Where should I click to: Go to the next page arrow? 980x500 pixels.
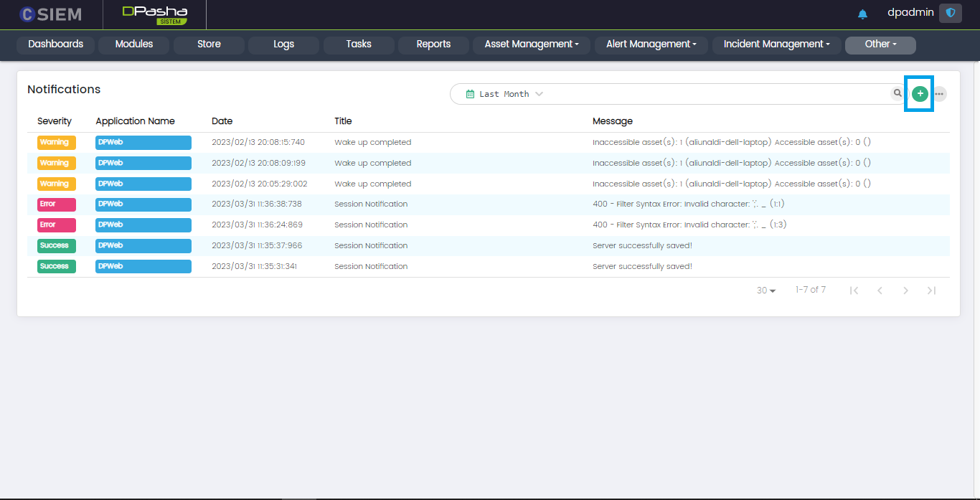pyautogui.click(x=905, y=291)
